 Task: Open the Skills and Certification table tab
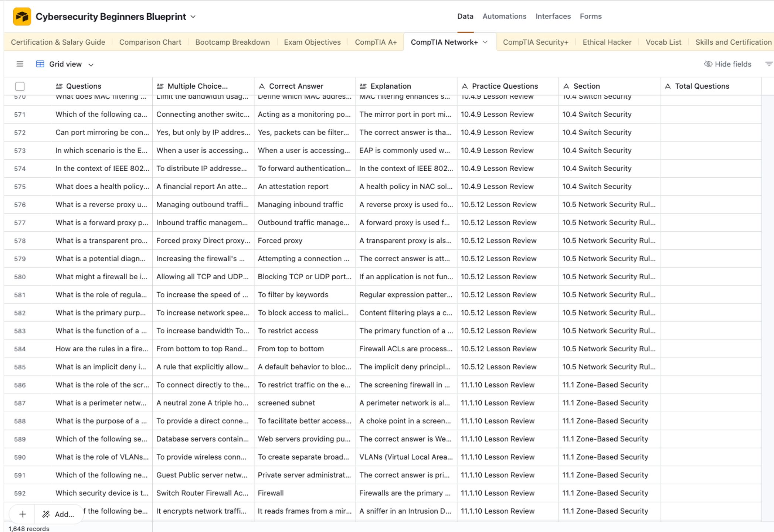click(x=733, y=42)
